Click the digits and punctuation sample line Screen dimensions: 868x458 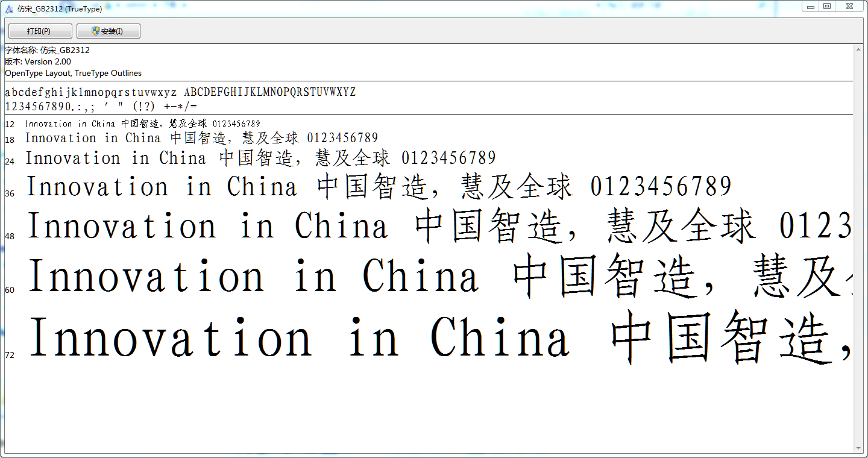click(x=101, y=107)
